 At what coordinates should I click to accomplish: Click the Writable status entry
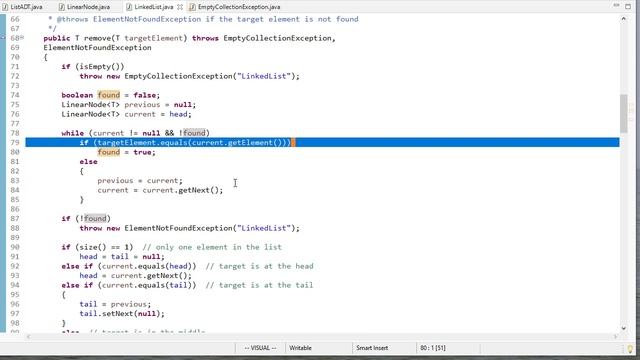pyautogui.click(x=300, y=348)
